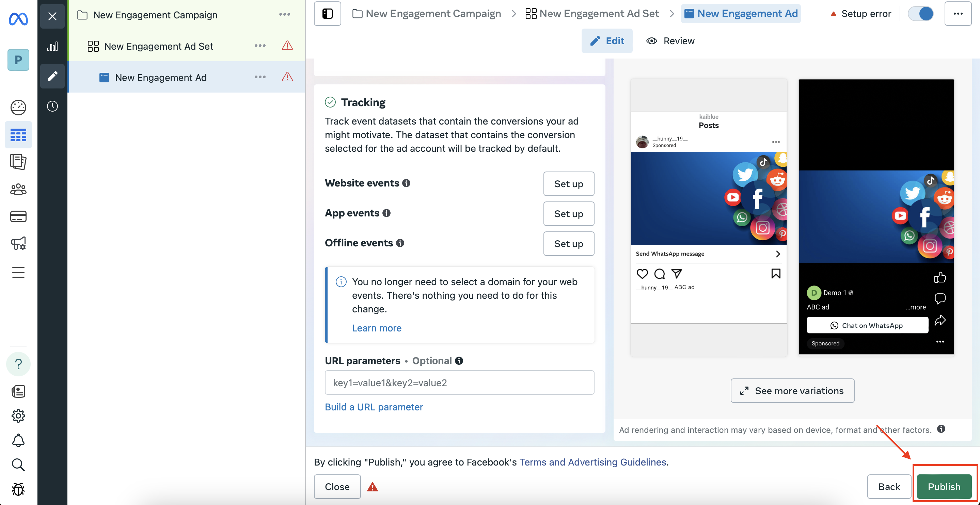Click the URL parameters input field
This screenshot has height=505, width=980.
[460, 382]
